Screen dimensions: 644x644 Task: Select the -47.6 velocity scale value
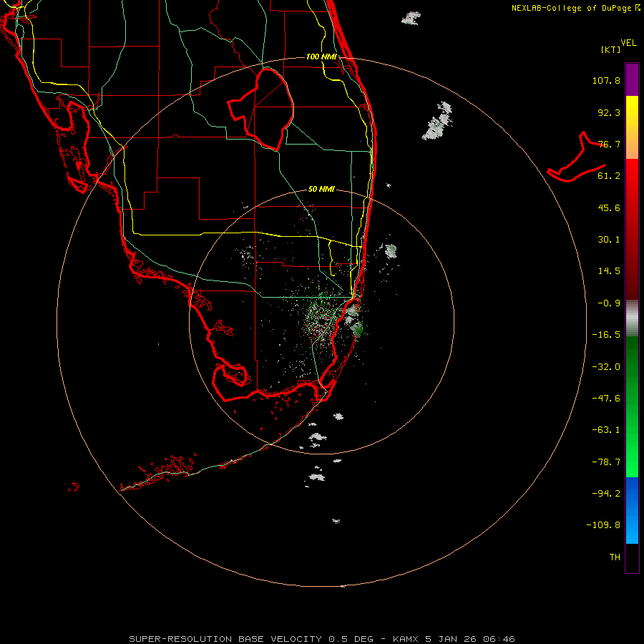606,399
